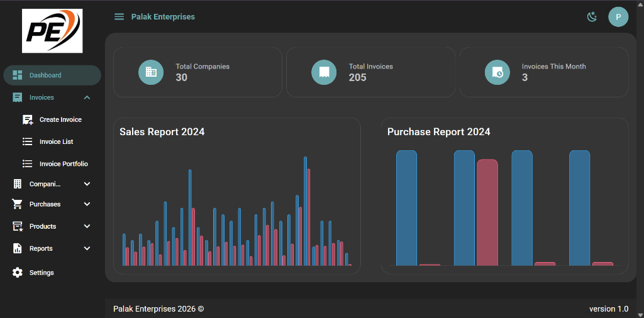The image size is (644, 318).
Task: Expand the Products chevron
Action: tap(87, 226)
